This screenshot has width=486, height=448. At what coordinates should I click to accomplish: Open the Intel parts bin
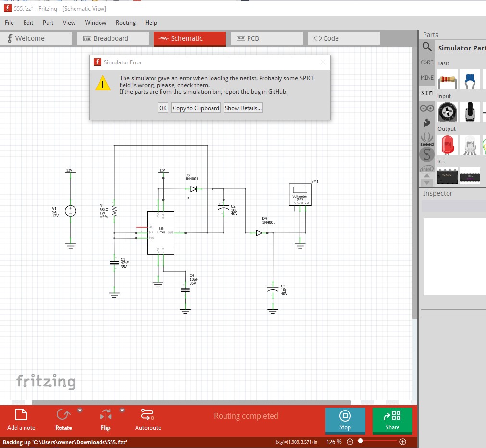(x=427, y=169)
